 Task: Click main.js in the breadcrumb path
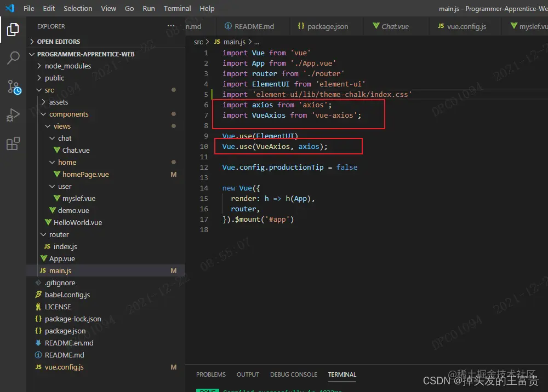234,42
